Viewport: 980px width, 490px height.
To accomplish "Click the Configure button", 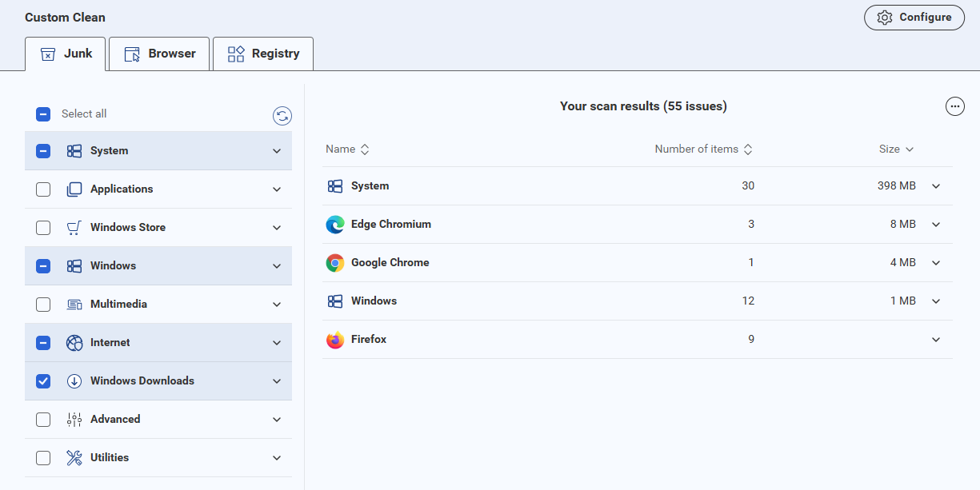I will point(914,18).
